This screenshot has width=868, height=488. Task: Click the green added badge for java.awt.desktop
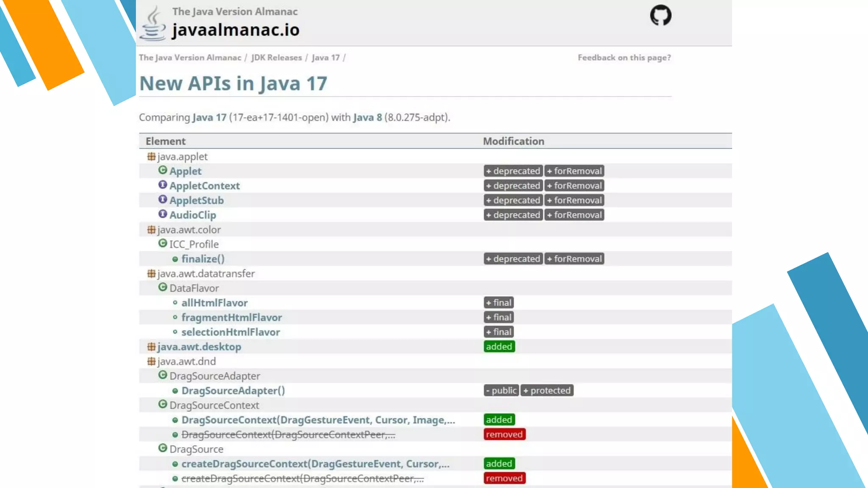click(x=499, y=347)
